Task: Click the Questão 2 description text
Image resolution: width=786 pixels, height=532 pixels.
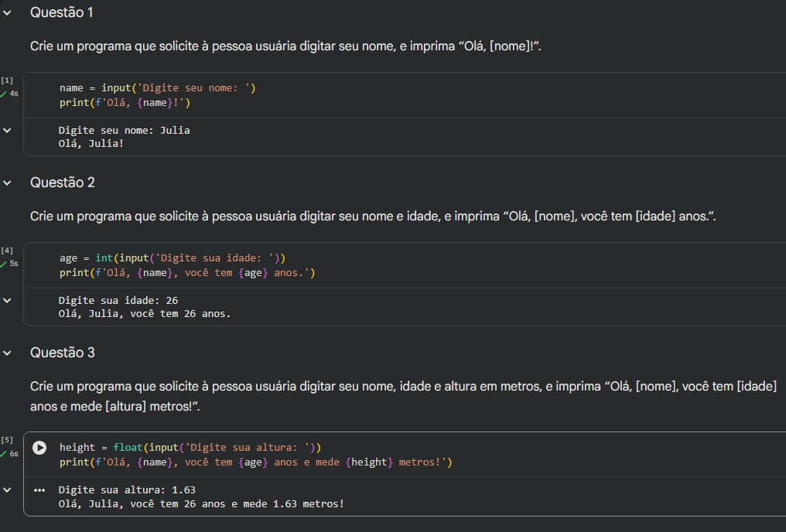Action: pyautogui.click(x=373, y=217)
